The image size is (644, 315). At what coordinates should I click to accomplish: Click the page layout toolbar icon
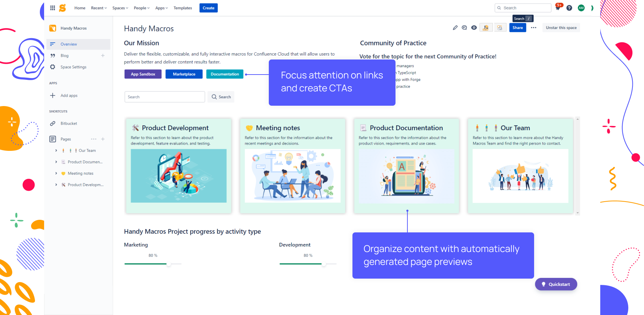coord(500,28)
